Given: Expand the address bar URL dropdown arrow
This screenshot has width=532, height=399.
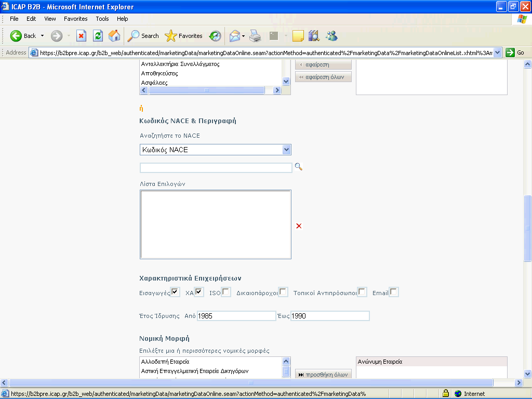Looking at the screenshot, I should click(497, 52).
